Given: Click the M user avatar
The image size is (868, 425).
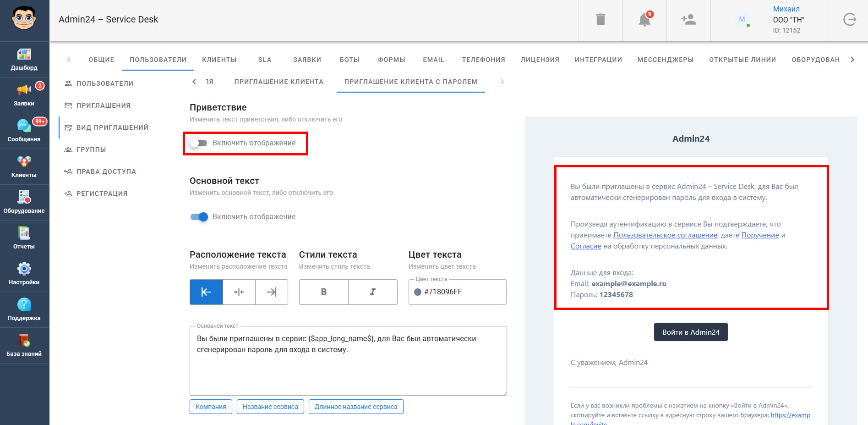Looking at the screenshot, I should coord(742,19).
